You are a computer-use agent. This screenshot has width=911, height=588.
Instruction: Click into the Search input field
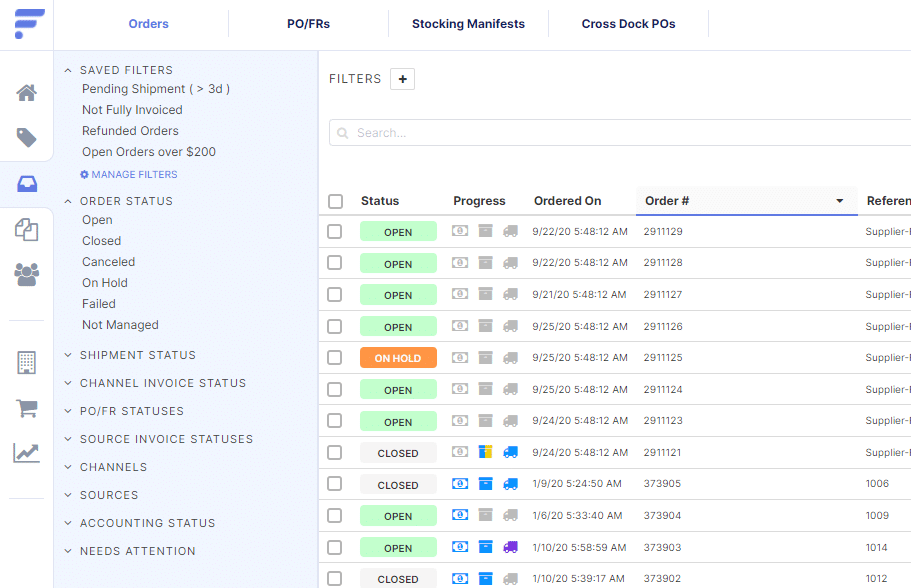(620, 133)
